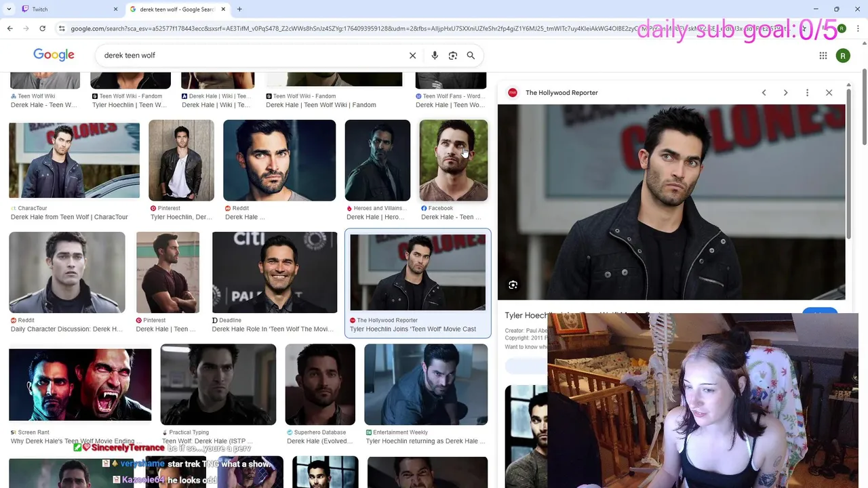The height and width of the screenshot is (488, 868).
Task: Close the derek teen wolf tab
Action: [x=223, y=9]
